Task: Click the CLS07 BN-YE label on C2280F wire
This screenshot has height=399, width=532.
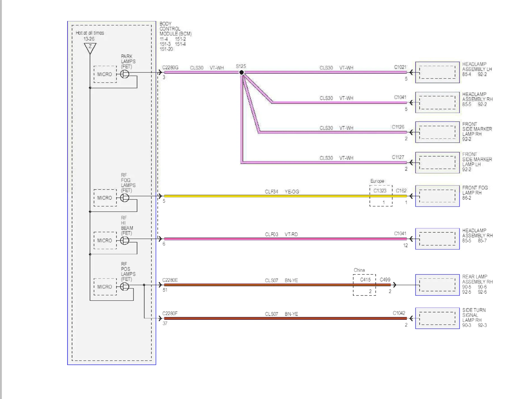Action: point(281,314)
